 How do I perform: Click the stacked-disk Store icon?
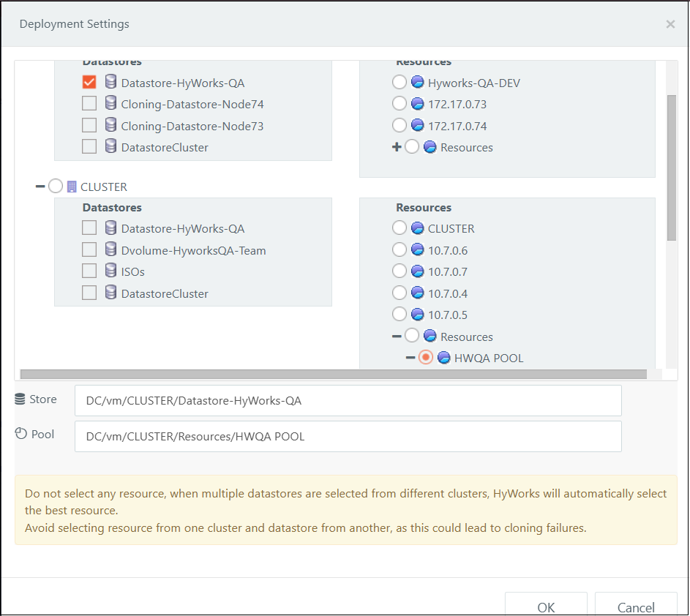(20, 399)
